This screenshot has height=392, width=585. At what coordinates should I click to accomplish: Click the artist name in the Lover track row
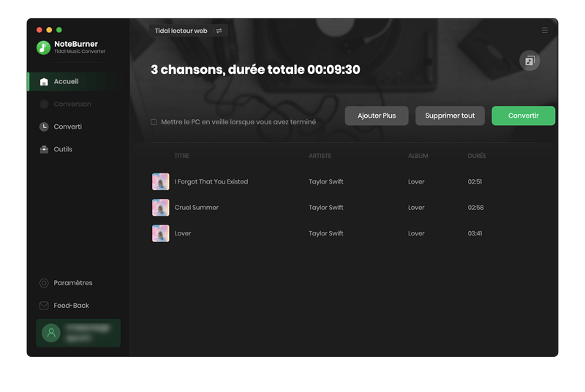pos(325,233)
